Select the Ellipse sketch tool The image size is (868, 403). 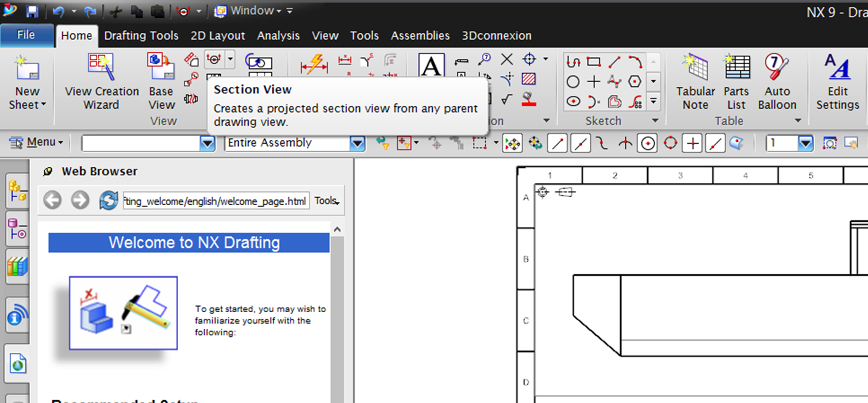tap(573, 102)
